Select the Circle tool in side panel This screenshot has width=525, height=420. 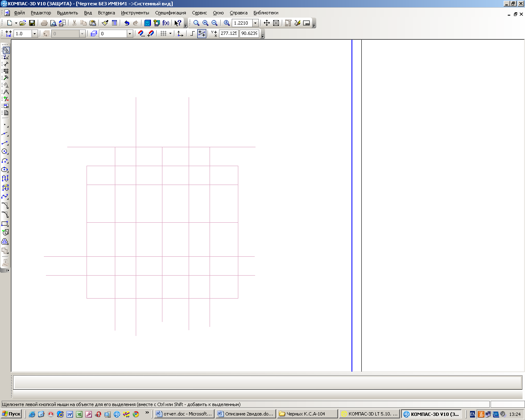pyautogui.click(x=5, y=152)
